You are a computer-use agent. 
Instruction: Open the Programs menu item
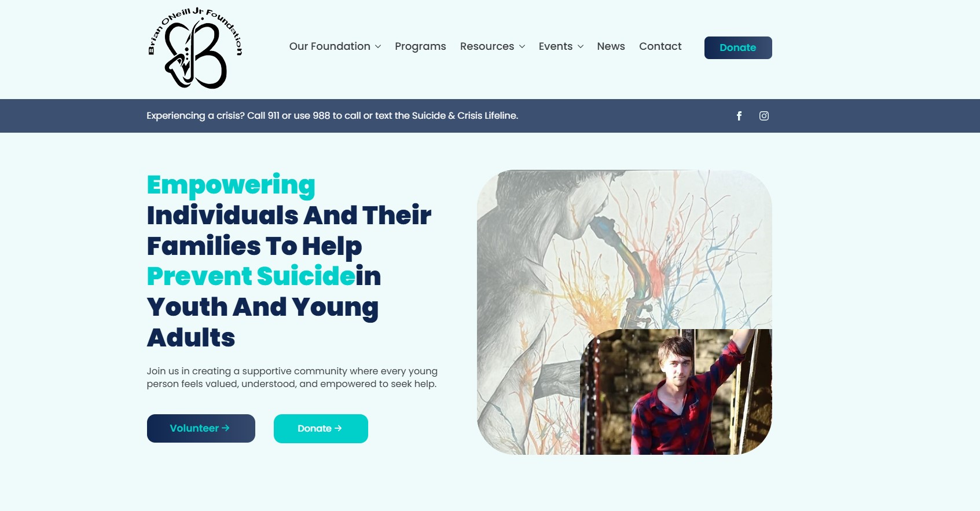pyautogui.click(x=420, y=46)
